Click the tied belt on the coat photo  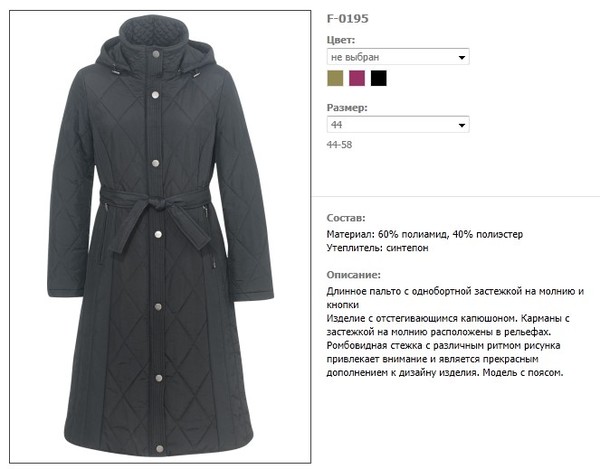(x=156, y=214)
